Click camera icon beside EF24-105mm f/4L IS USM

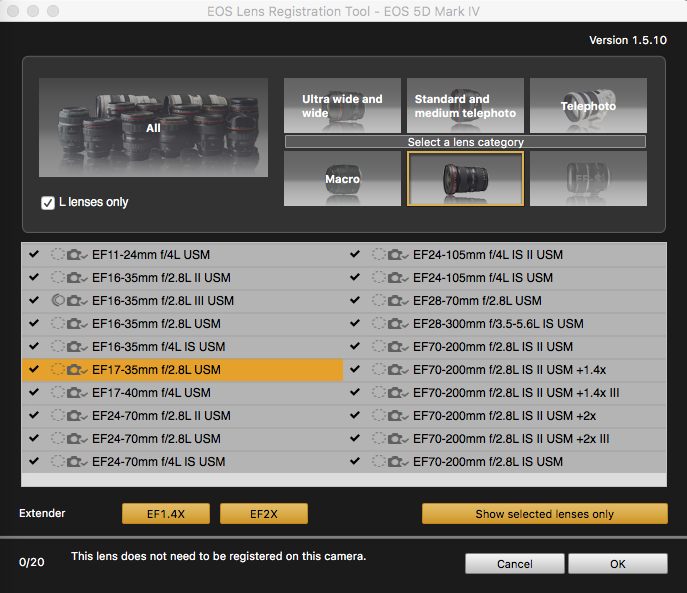[398, 278]
